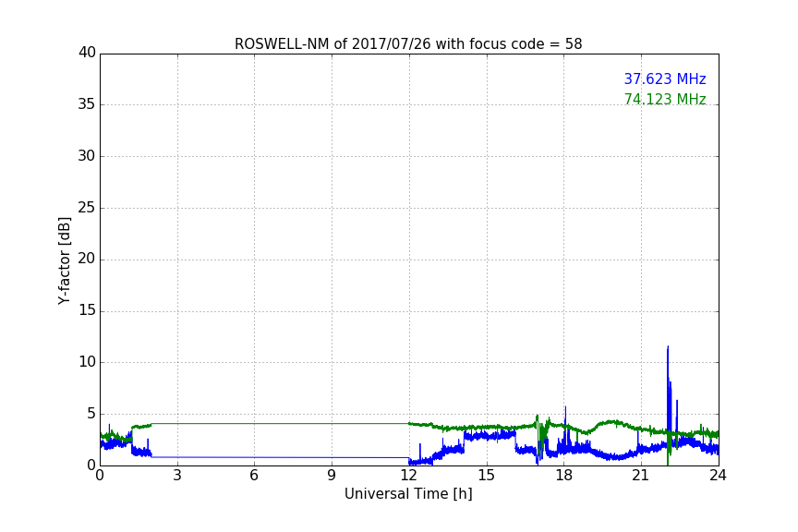The height and width of the screenshot is (532, 798).
Task: Click the 'Y-factor [dB]' axis label
Action: 64,260
